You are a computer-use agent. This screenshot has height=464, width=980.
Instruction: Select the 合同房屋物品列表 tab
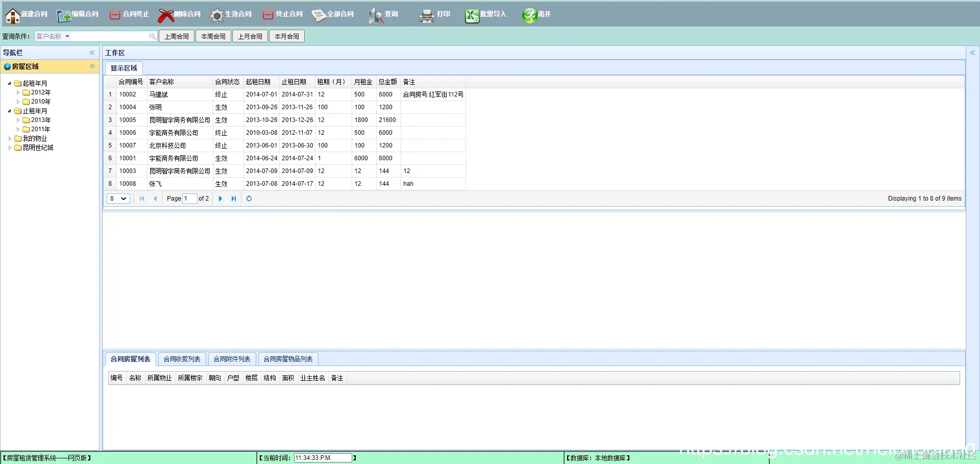click(x=288, y=359)
